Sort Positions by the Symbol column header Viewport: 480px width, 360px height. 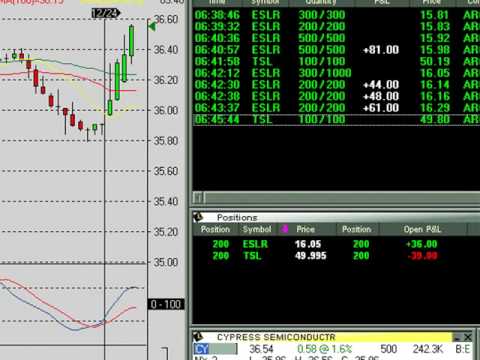[257, 229]
